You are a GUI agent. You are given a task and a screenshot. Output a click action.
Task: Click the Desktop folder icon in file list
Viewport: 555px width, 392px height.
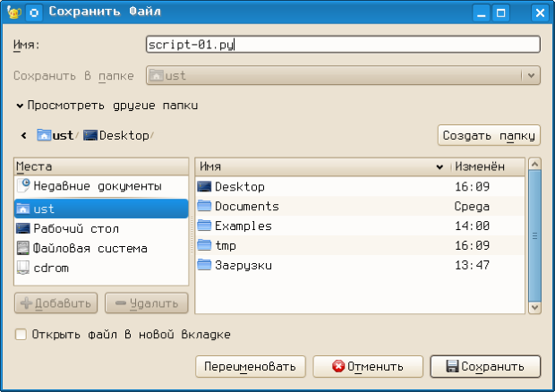tap(204, 186)
